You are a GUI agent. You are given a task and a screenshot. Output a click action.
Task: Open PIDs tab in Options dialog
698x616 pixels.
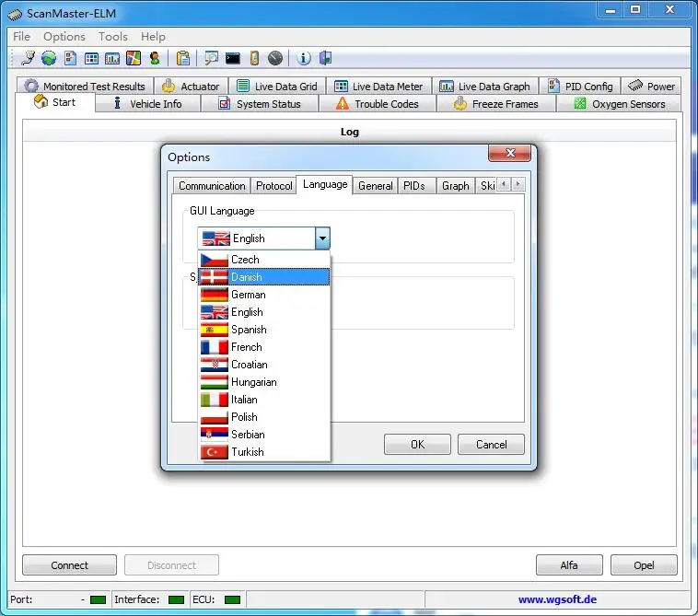click(x=414, y=186)
